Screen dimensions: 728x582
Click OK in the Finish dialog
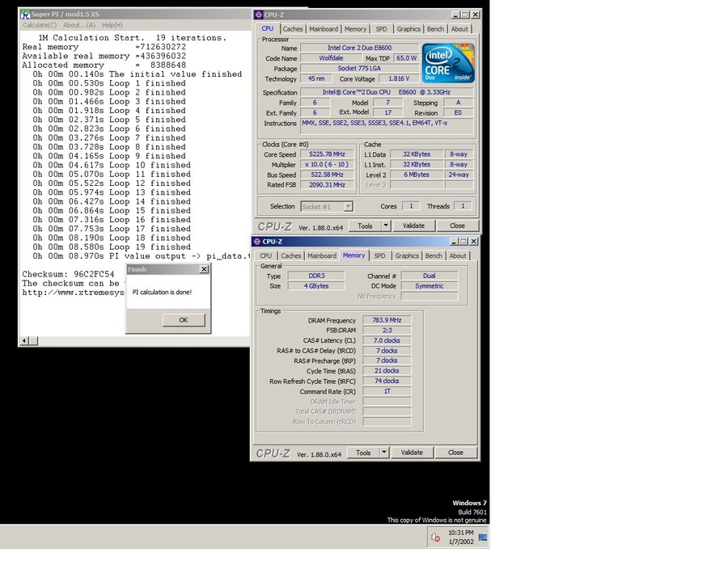pyautogui.click(x=184, y=320)
